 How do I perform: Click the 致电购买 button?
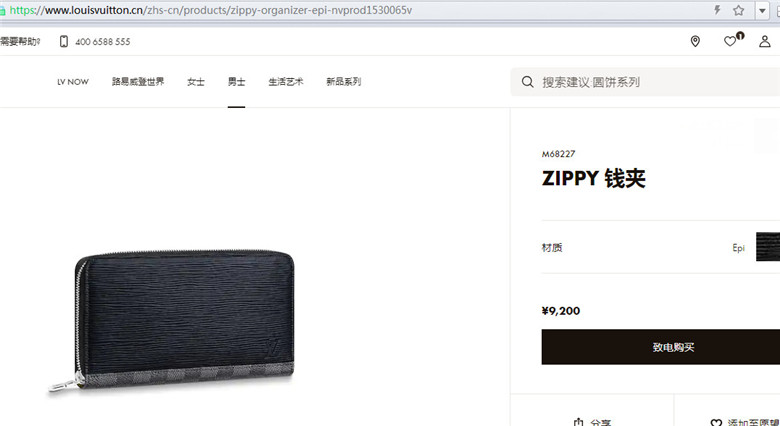point(661,347)
